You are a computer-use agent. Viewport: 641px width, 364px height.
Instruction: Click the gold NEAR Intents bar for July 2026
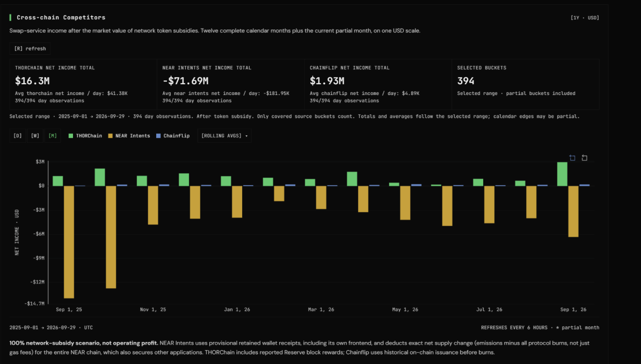click(489, 205)
